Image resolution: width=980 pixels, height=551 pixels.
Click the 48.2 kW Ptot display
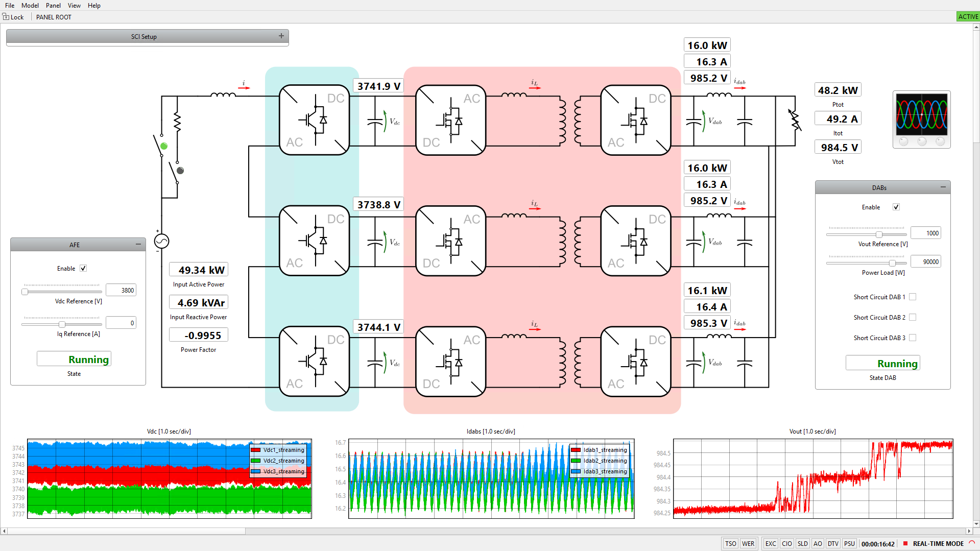coord(838,90)
